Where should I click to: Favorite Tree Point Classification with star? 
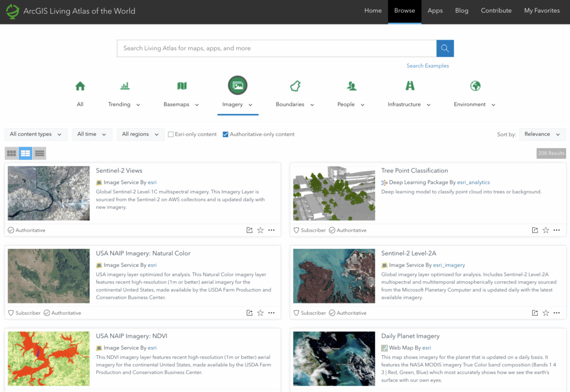tap(546, 230)
